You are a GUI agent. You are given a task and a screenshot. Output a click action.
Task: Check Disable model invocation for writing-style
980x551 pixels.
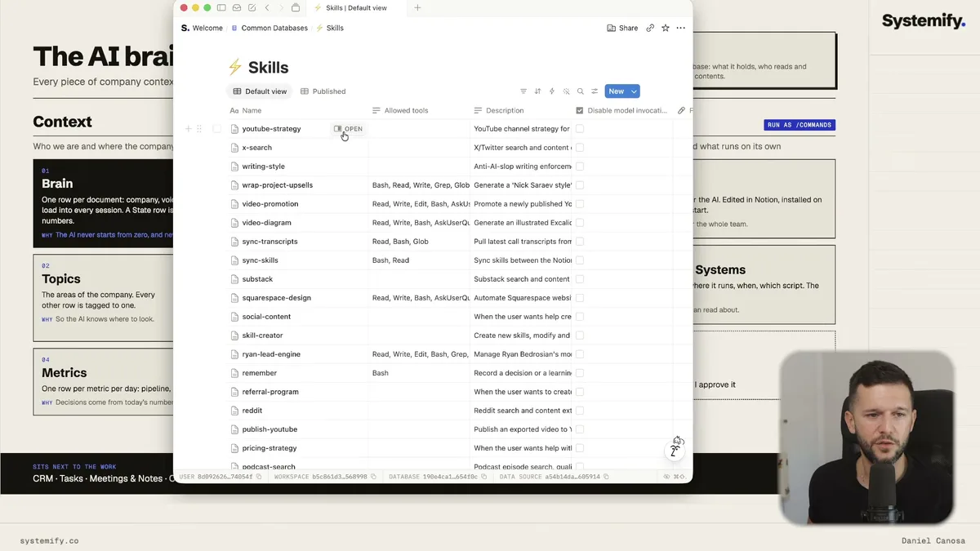580,167
